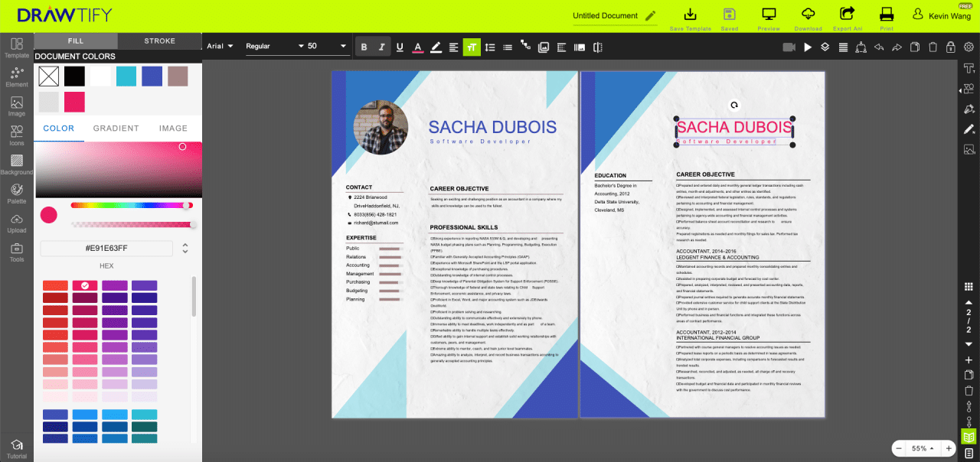Switch to the Stroke tab
980x462 pixels.
(159, 41)
